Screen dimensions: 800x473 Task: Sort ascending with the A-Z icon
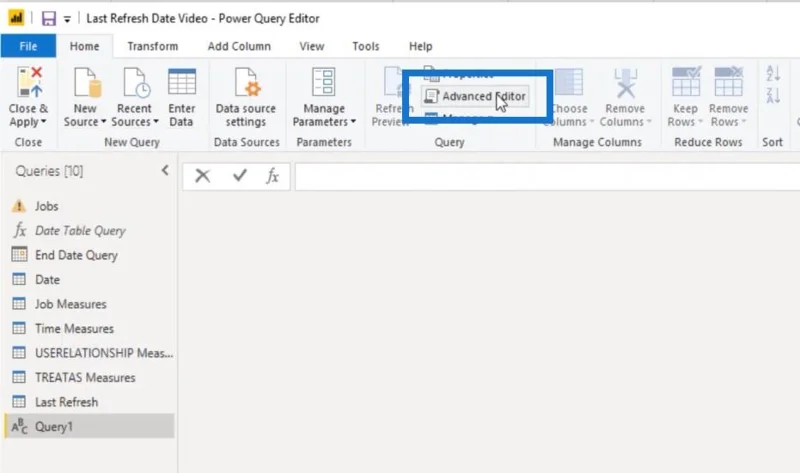pyautogui.click(x=772, y=73)
